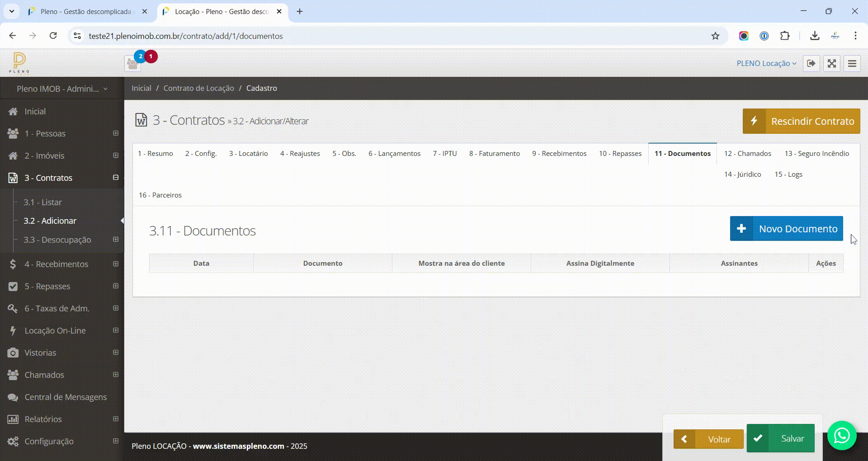
Task: Open the 16 - Parceiros tab
Action: 160,195
